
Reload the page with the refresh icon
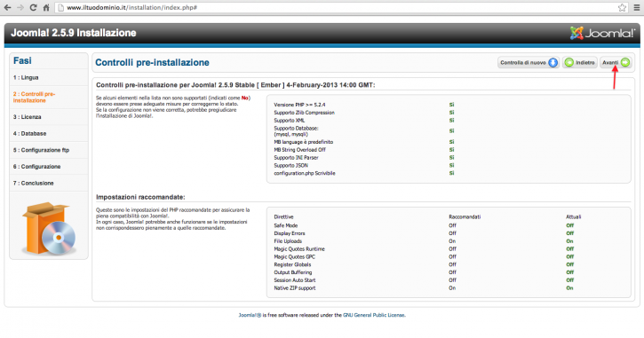coord(33,7)
